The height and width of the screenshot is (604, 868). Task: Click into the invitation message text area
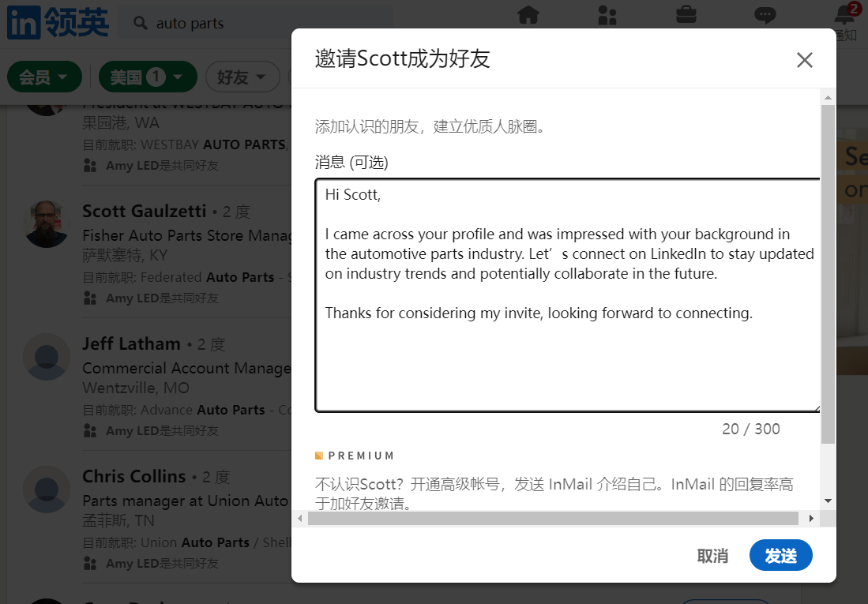[x=567, y=295]
